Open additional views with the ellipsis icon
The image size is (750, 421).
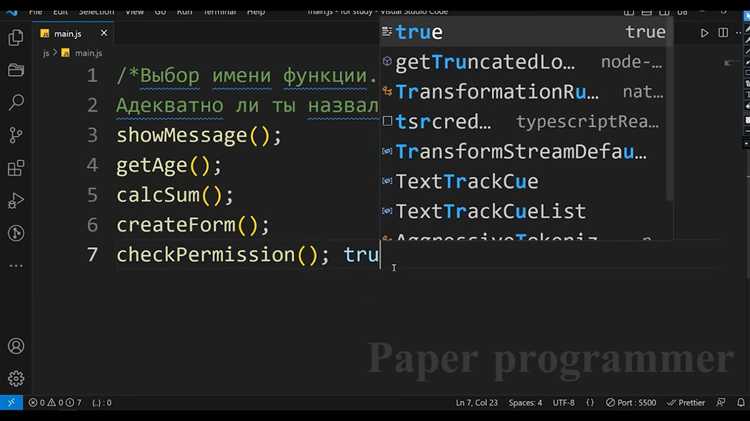point(16,266)
